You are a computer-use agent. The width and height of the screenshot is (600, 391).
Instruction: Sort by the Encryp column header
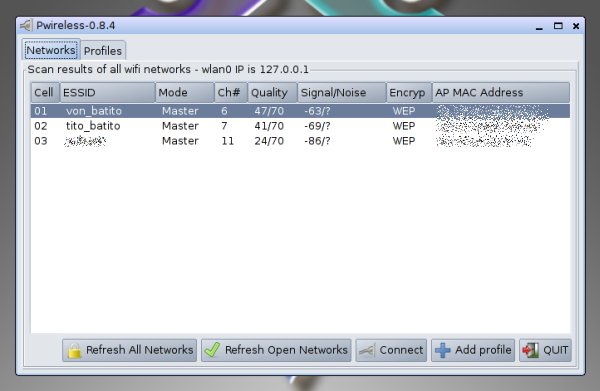pyautogui.click(x=409, y=93)
